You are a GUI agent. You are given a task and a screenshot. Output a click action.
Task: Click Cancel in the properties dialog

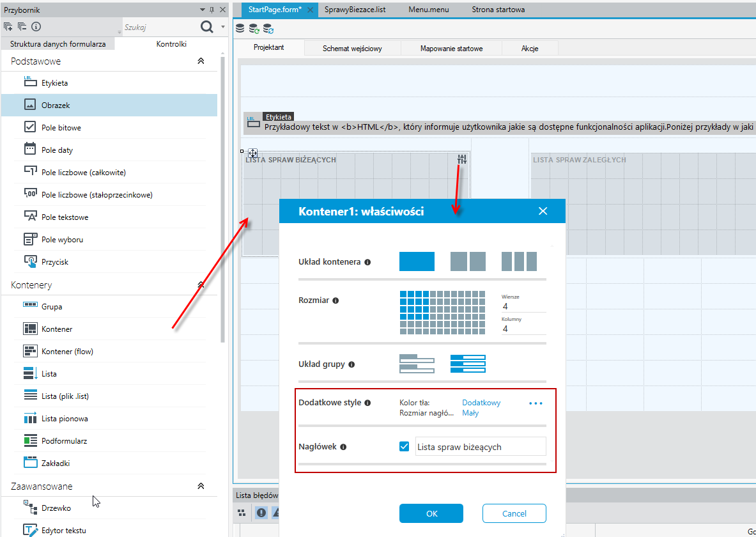pos(514,513)
